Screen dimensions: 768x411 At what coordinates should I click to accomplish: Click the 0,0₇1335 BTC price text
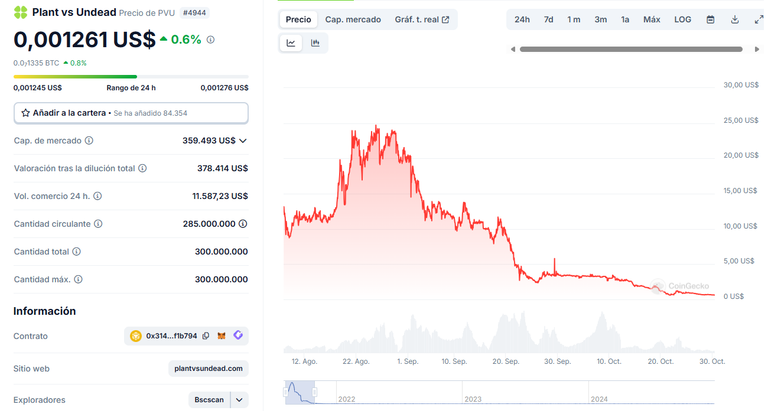click(36, 63)
